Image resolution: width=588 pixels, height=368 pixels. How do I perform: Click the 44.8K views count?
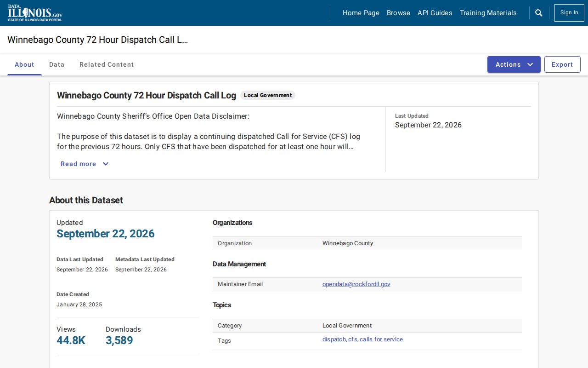pyautogui.click(x=71, y=340)
